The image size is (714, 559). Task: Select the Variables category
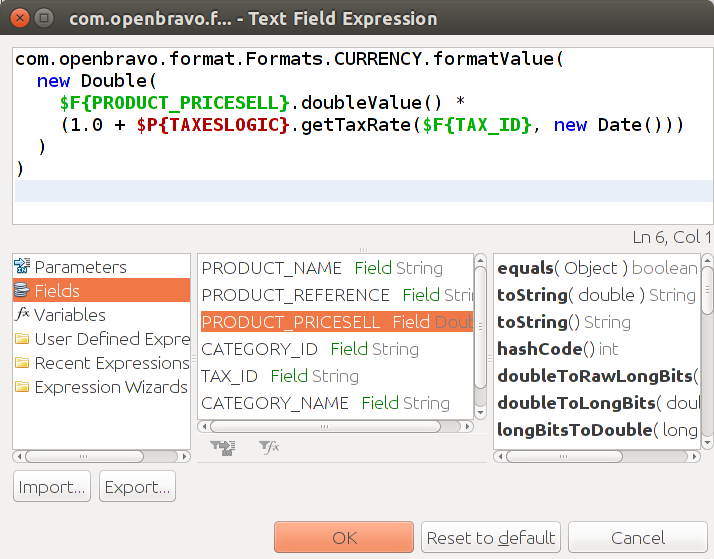(x=70, y=315)
